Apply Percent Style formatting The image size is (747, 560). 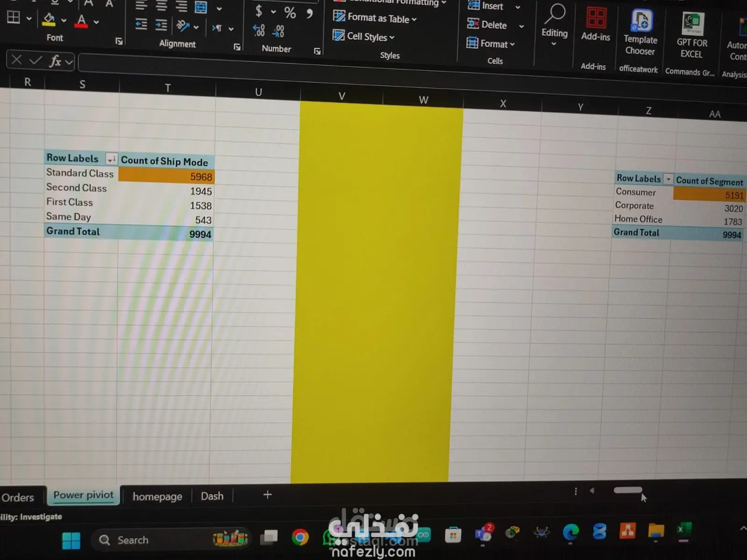[x=290, y=13]
